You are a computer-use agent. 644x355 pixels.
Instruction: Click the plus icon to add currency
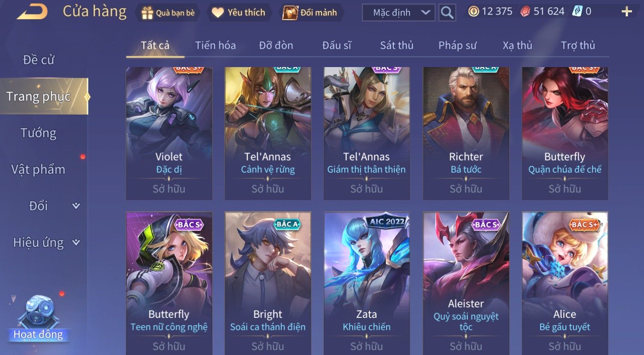coord(626,12)
